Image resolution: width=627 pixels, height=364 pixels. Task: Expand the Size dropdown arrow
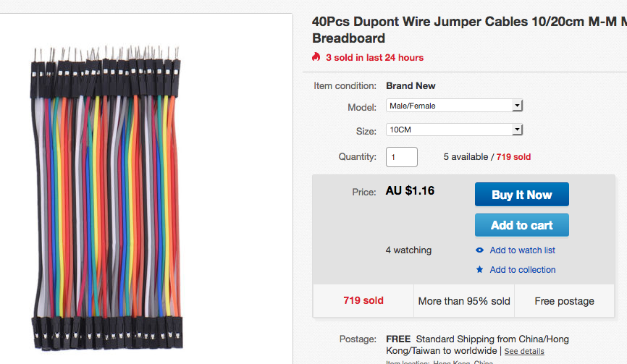[517, 130]
